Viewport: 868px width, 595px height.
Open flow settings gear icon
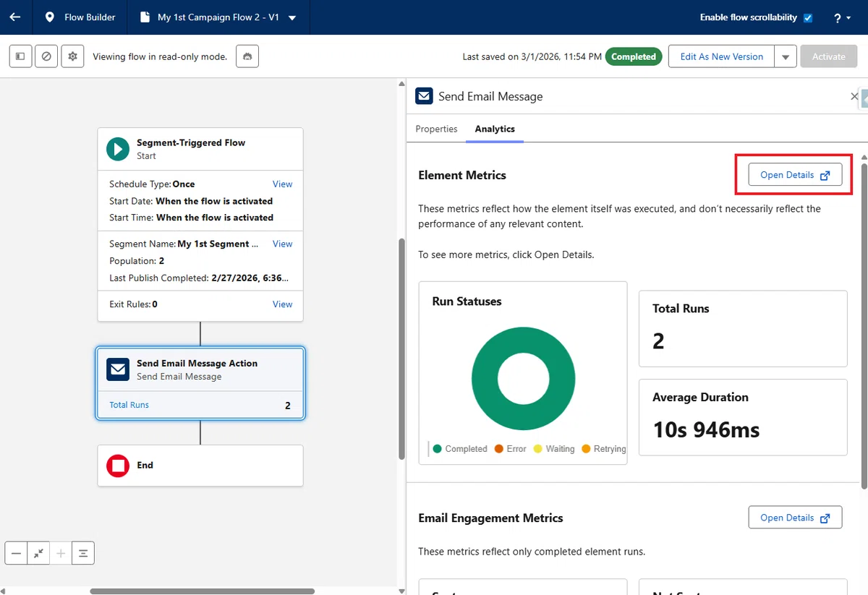point(72,56)
